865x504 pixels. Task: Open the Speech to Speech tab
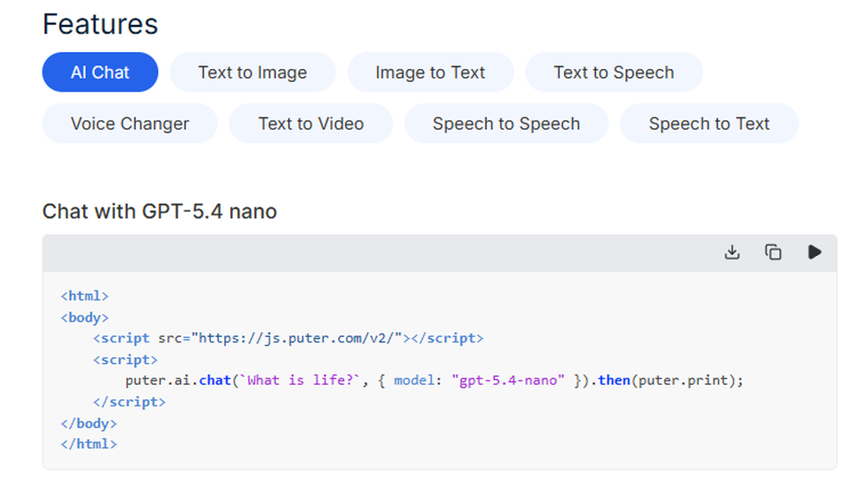[506, 124]
